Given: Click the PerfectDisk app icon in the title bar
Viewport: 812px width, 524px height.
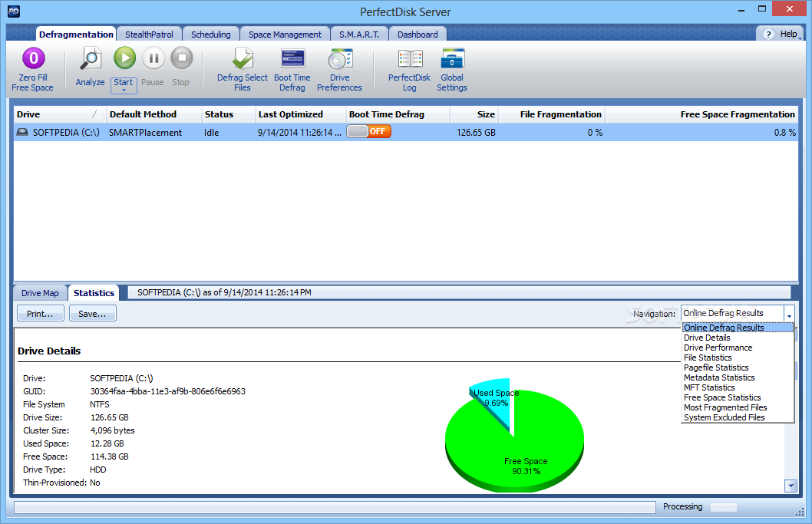Looking at the screenshot, I should (x=14, y=11).
